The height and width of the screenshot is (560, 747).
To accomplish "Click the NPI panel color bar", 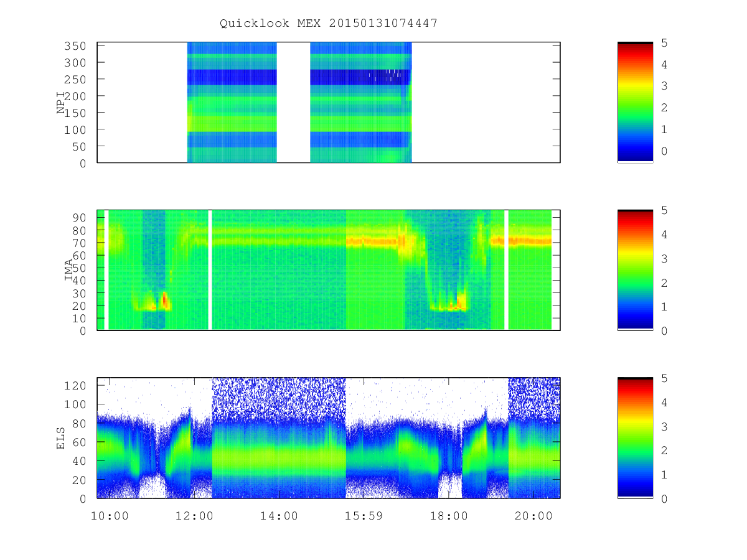I will click(x=635, y=102).
